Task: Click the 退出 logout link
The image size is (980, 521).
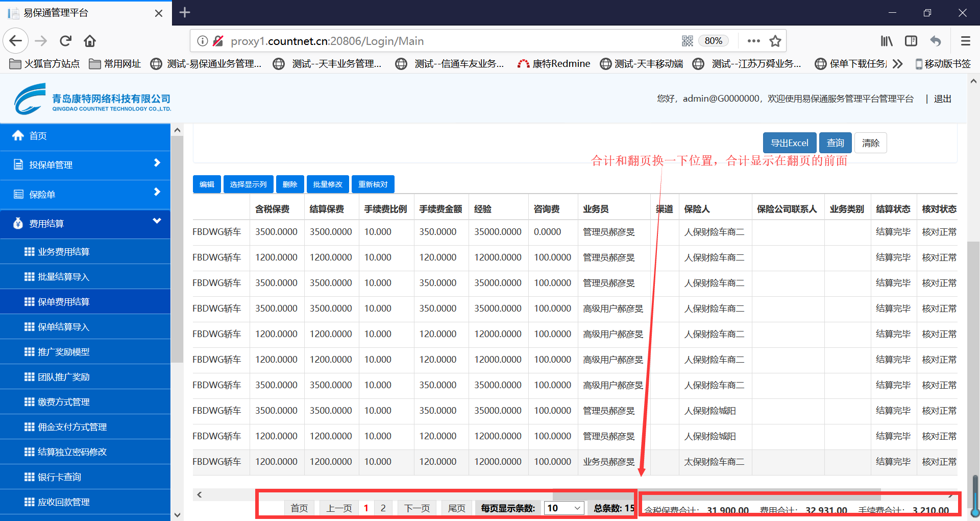Action: coord(942,99)
